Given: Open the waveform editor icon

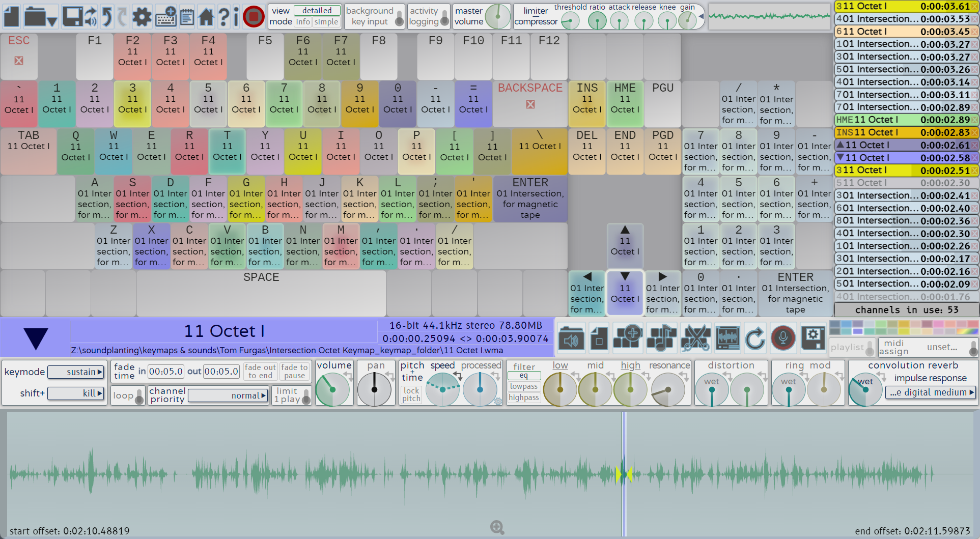Looking at the screenshot, I should tap(727, 338).
